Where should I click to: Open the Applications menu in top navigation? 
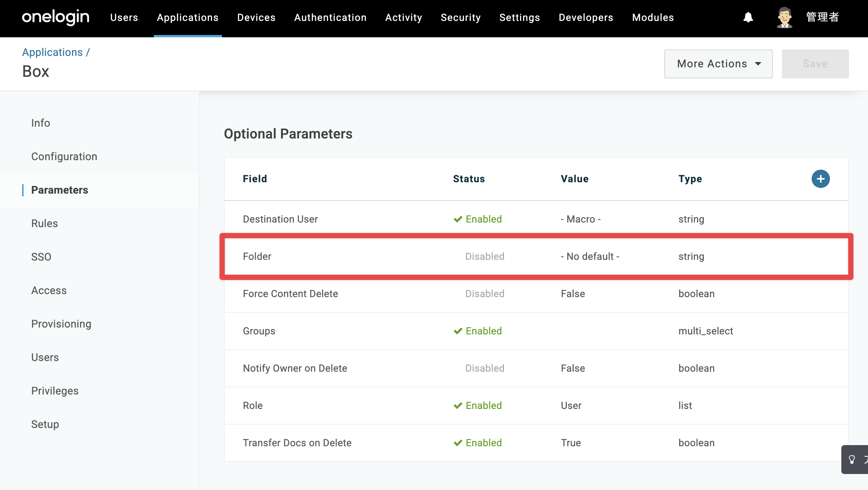coord(188,17)
